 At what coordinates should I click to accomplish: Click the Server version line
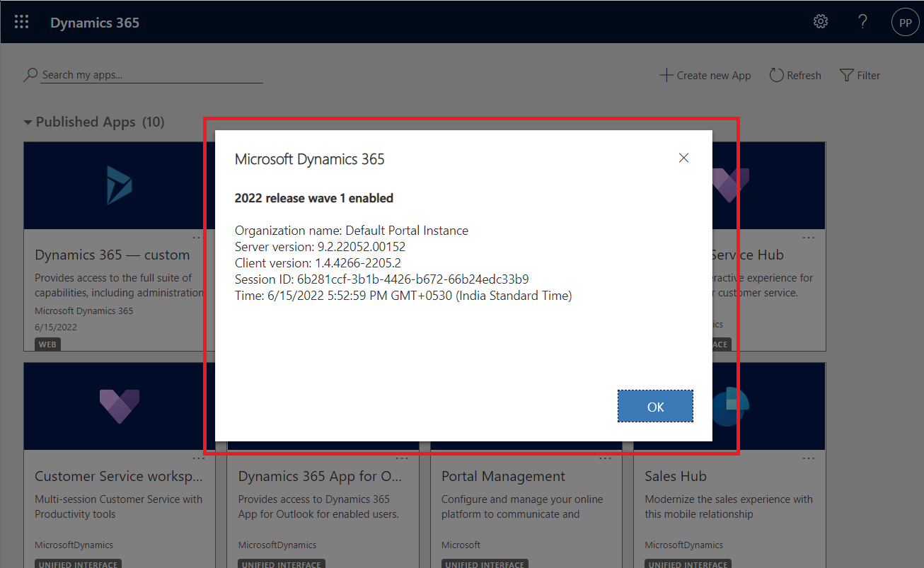(320, 246)
